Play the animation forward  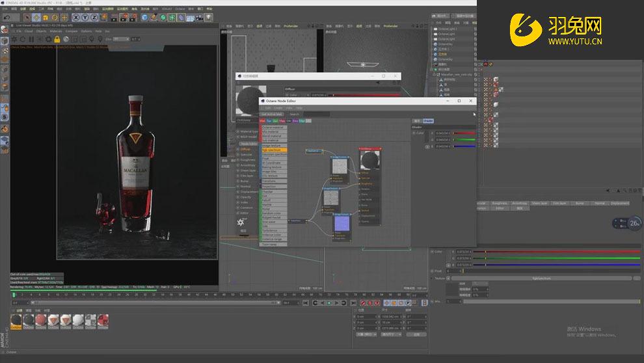tap(329, 303)
